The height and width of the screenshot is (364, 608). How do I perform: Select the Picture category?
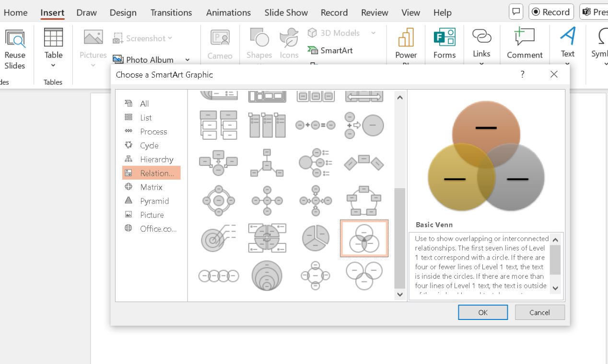tap(152, 215)
